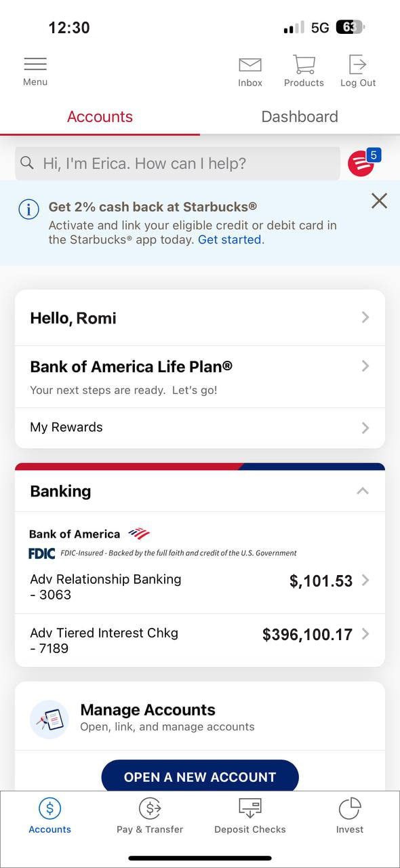Tap the Erica search field
Image resolution: width=400 pixels, height=868 pixels.
tap(178, 163)
